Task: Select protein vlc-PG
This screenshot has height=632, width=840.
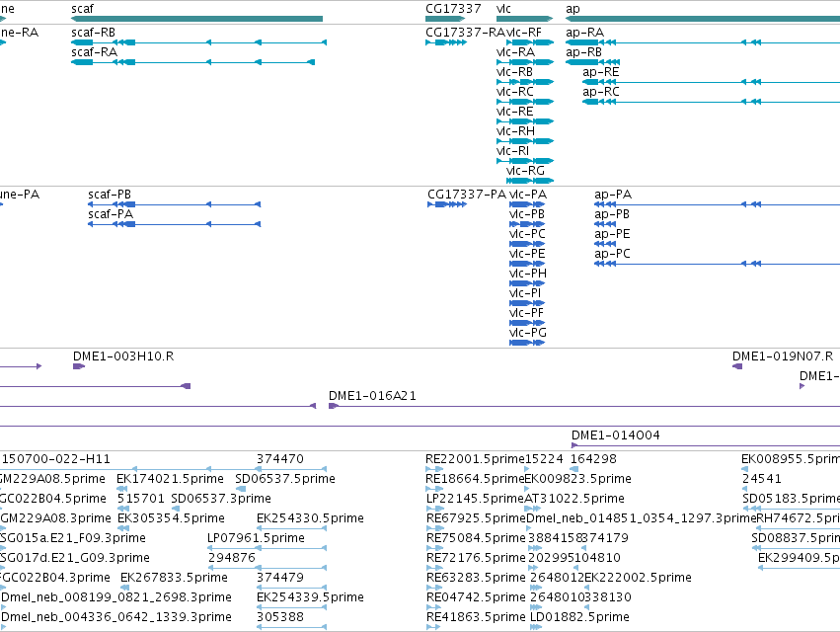Action: point(528,333)
